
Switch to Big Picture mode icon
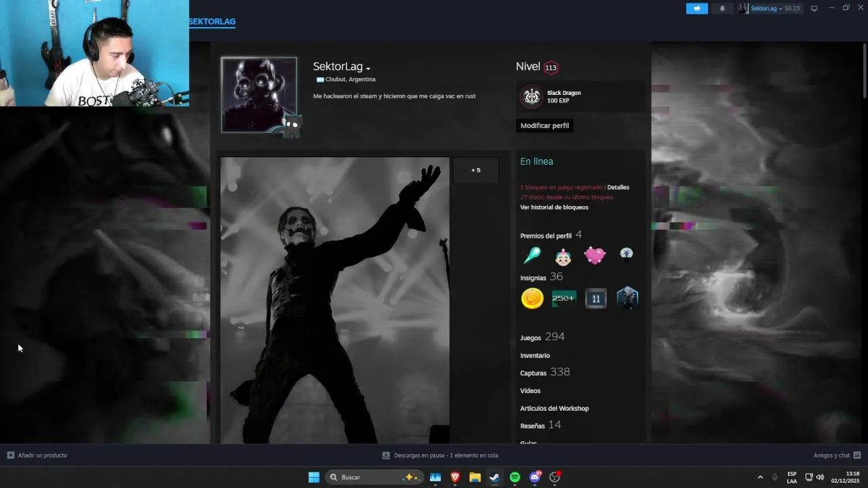(x=814, y=8)
